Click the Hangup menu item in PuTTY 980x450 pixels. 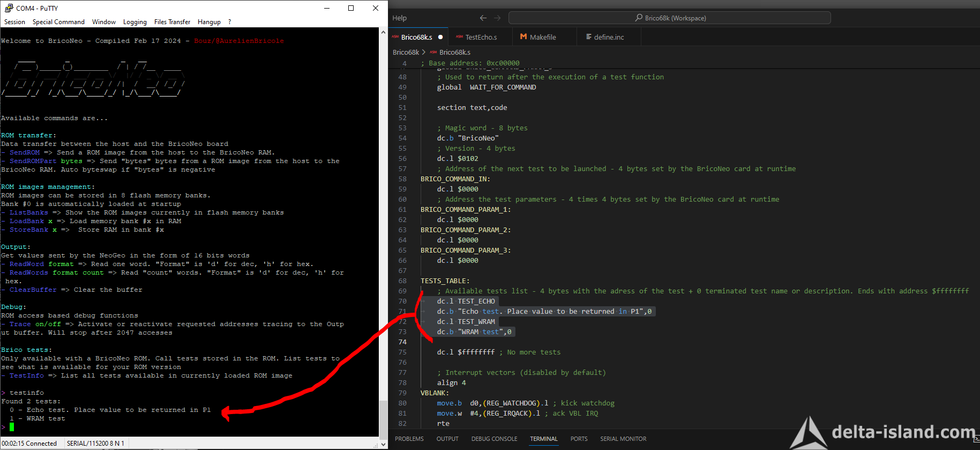pyautogui.click(x=209, y=22)
